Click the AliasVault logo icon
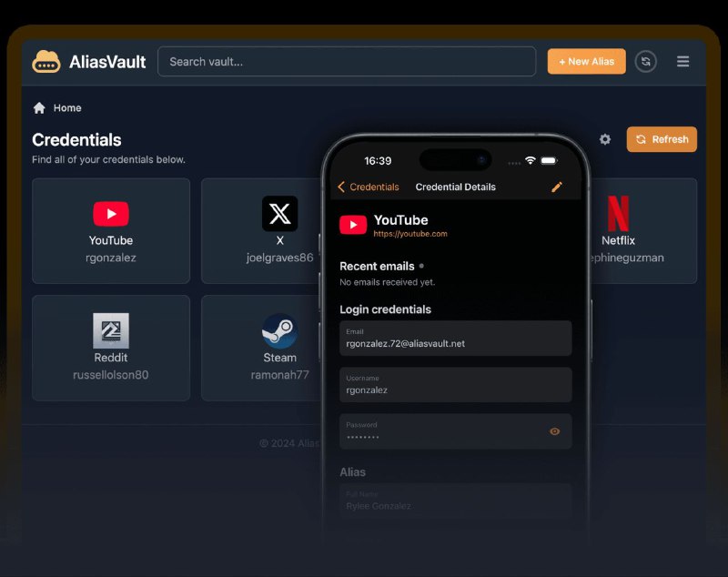728x577 pixels. pos(45,61)
